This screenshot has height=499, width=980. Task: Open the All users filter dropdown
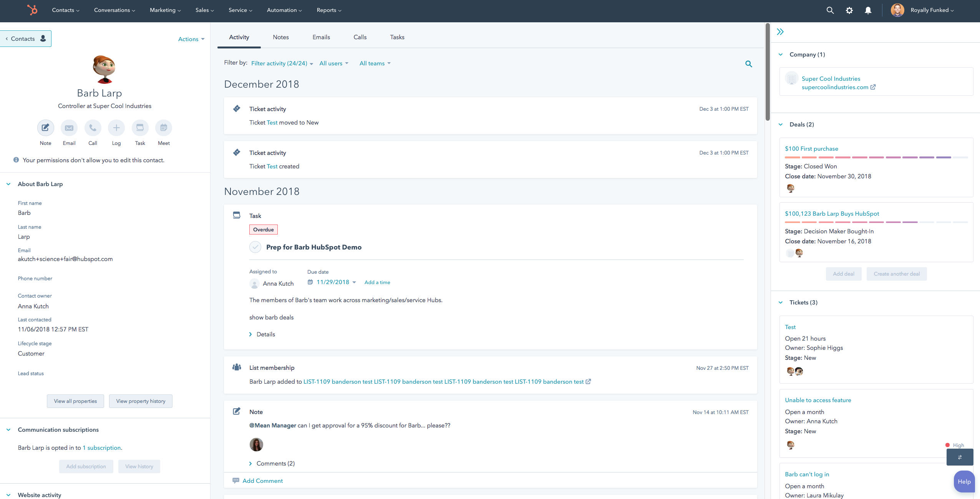(x=333, y=63)
